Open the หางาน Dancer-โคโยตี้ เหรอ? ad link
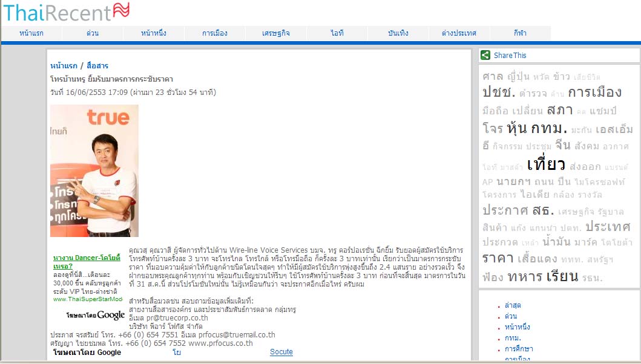The height and width of the screenshot is (364, 641). [87, 262]
